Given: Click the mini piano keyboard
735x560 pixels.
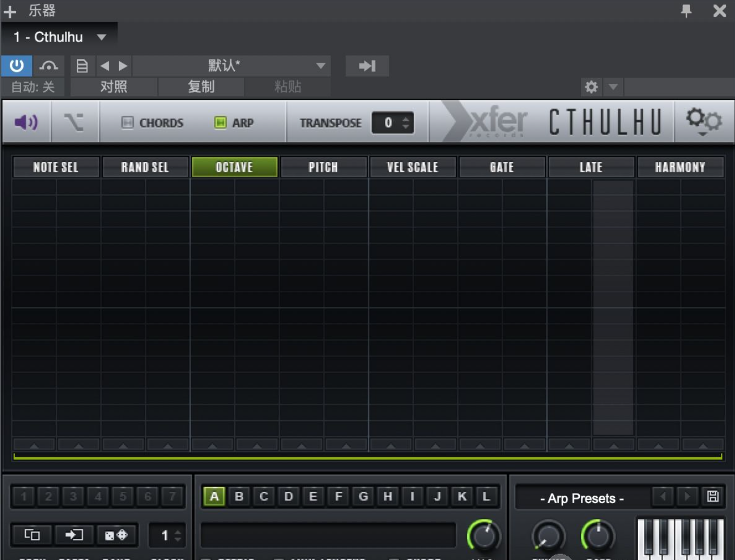Looking at the screenshot, I should (x=680, y=538).
